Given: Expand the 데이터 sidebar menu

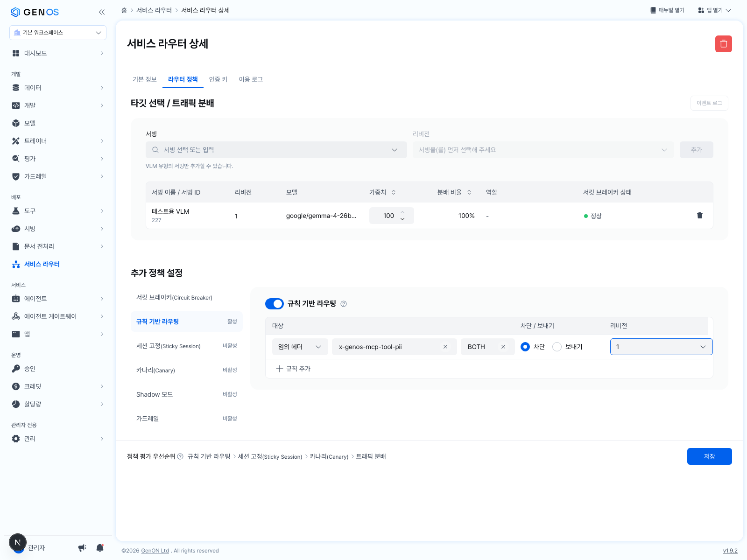Looking at the screenshot, I should coord(58,88).
